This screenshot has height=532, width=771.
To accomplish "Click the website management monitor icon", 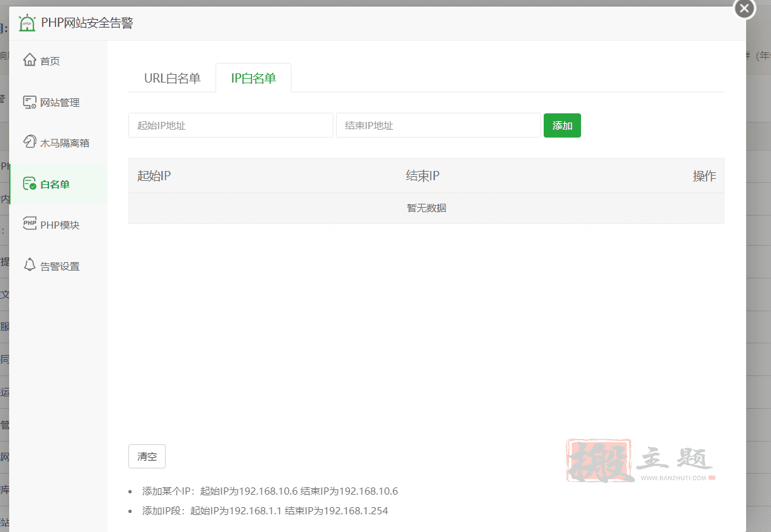I will 29,102.
